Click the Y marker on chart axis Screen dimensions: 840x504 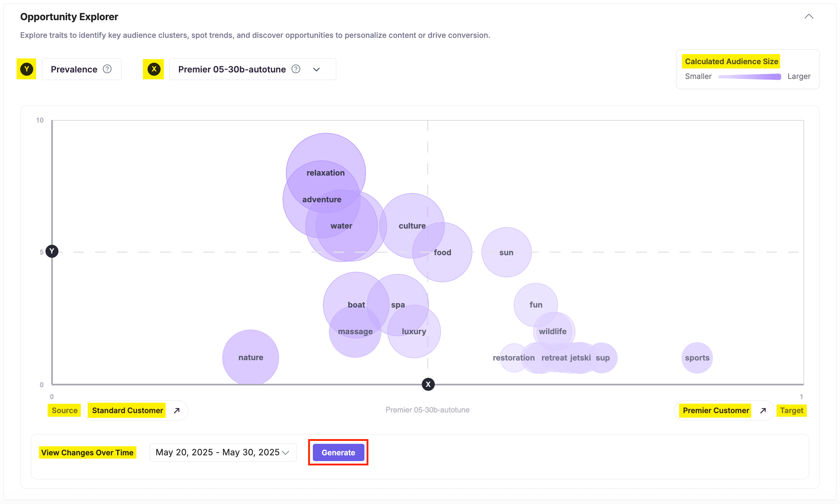point(52,251)
